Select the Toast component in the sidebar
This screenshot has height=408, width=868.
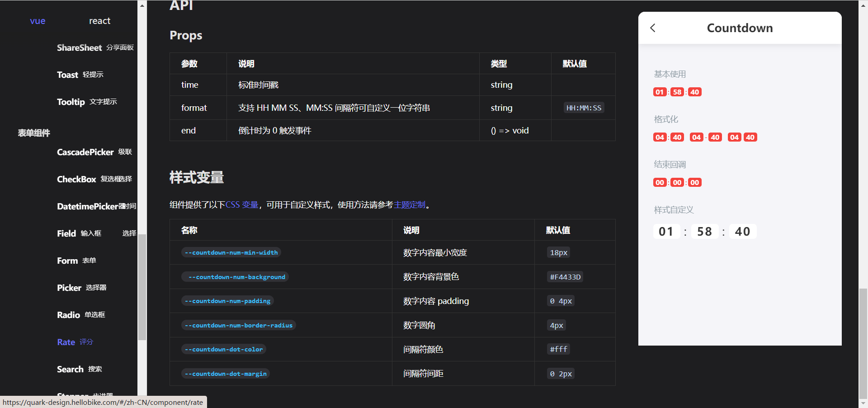(x=67, y=75)
